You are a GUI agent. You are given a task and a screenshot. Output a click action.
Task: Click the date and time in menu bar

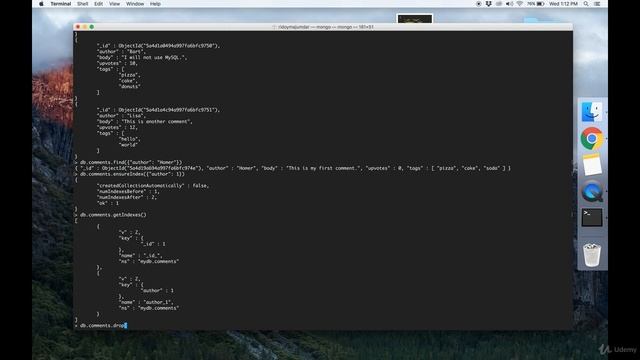pos(563,4)
